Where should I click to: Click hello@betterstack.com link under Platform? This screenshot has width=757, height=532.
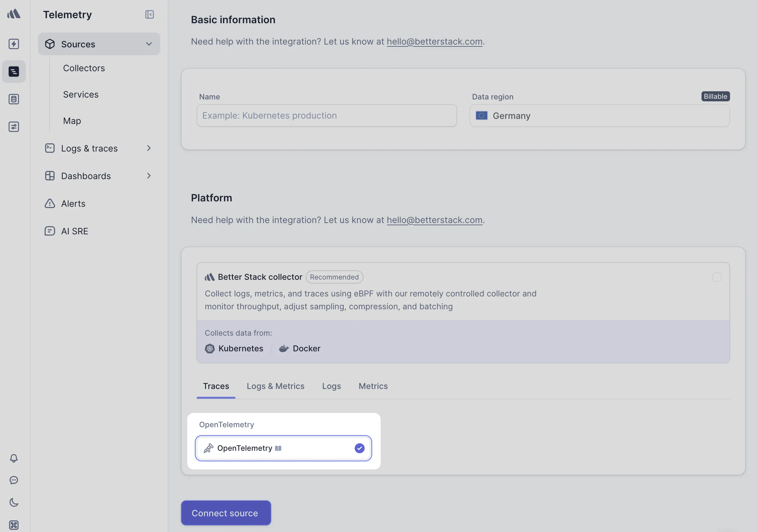point(434,220)
